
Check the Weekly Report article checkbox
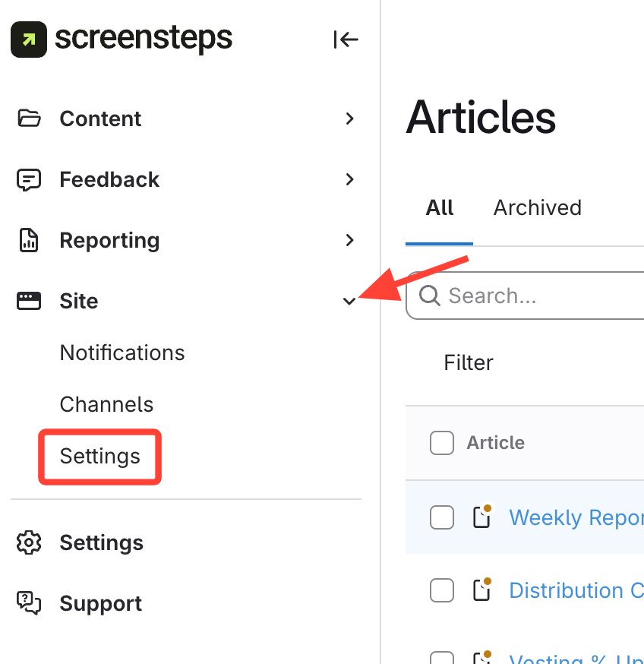(x=442, y=517)
